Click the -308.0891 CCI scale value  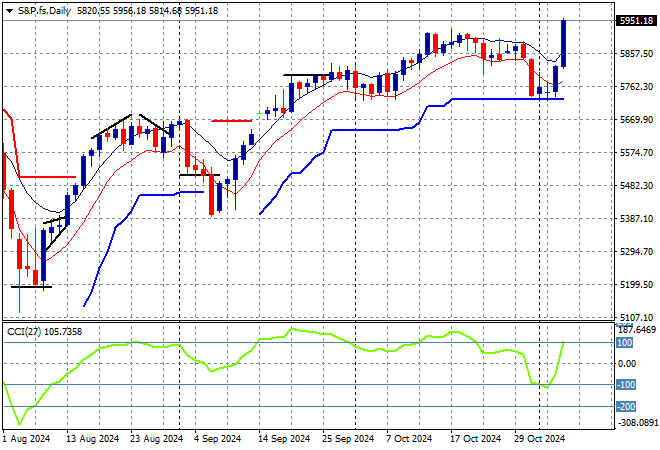click(x=637, y=422)
